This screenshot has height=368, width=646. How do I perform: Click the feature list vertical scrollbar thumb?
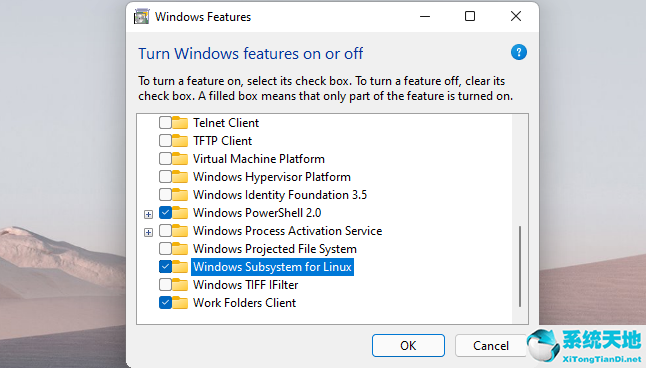coord(520,266)
